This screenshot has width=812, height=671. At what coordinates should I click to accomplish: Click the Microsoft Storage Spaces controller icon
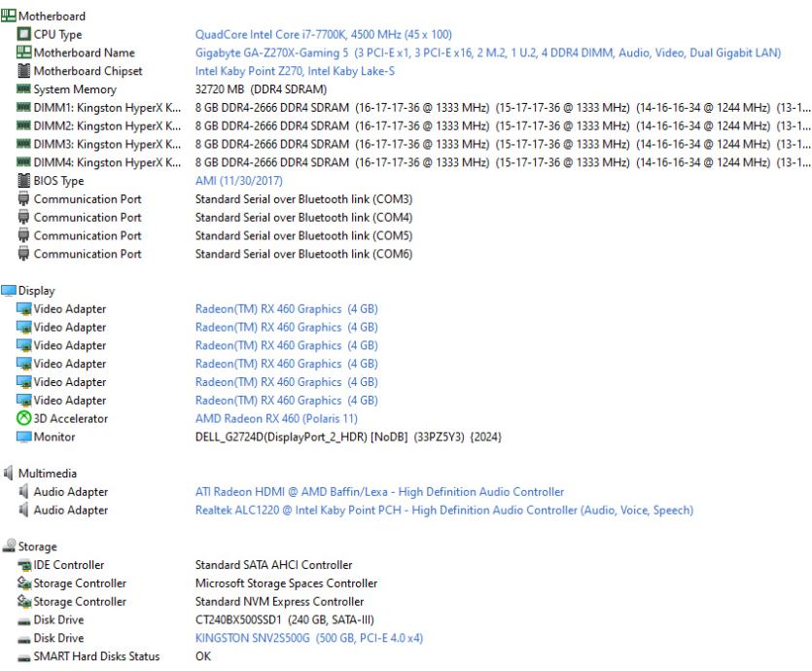click(23, 583)
